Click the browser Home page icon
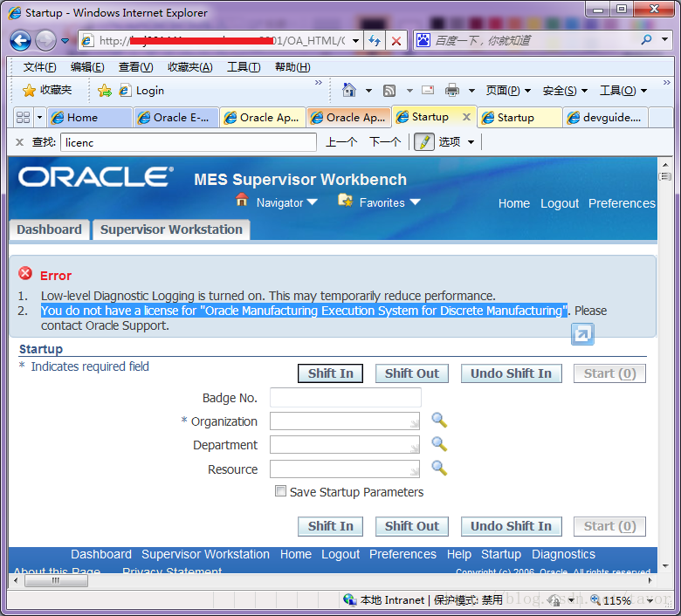 point(348,90)
